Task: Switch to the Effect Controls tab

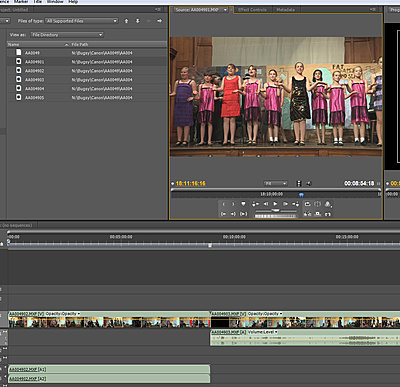Action: pyautogui.click(x=252, y=10)
